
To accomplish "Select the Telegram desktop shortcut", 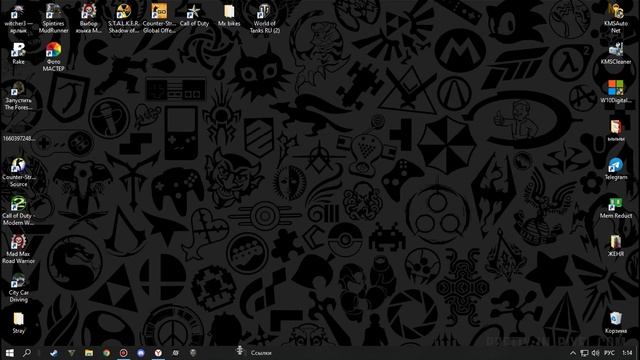I will tap(616, 165).
